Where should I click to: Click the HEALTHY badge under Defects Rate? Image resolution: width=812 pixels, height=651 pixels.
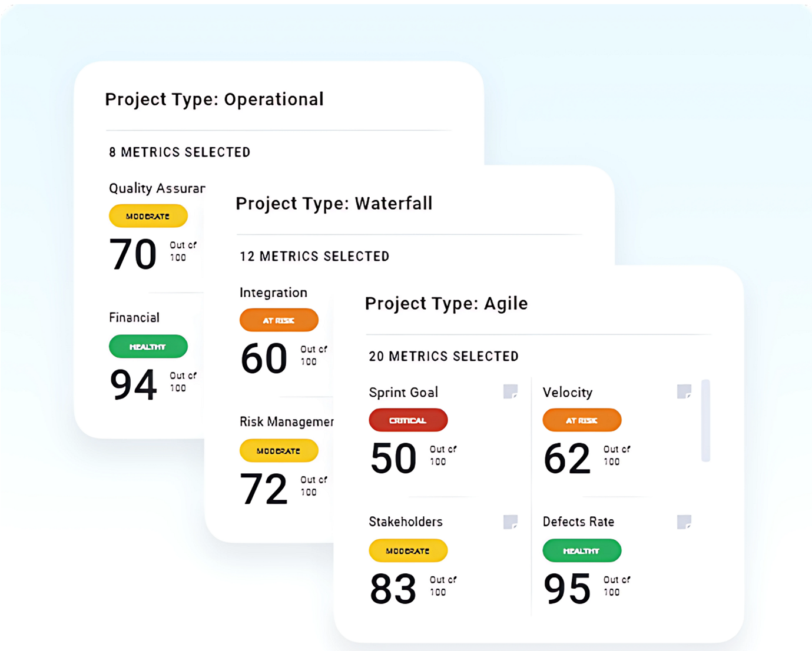click(x=582, y=550)
